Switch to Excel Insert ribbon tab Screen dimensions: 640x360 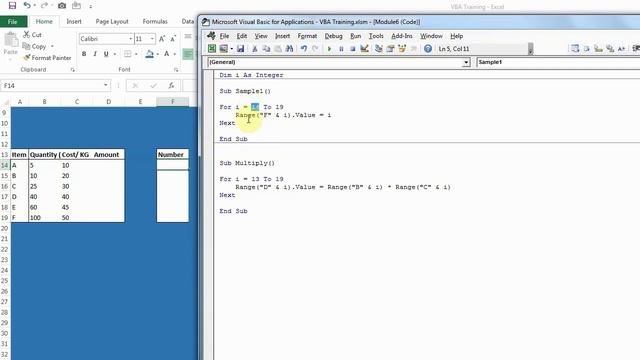coord(74,21)
